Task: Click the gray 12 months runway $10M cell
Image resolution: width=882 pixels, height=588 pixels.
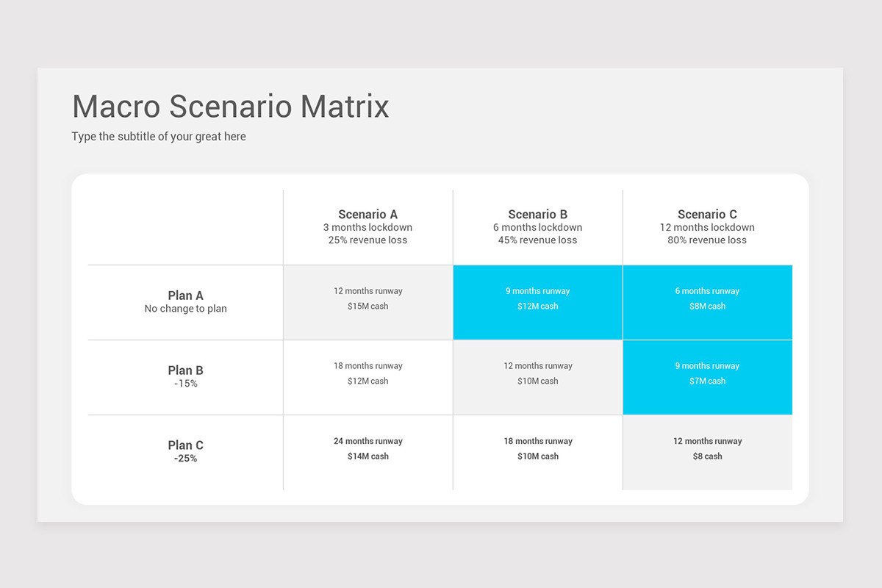Action: pos(538,377)
